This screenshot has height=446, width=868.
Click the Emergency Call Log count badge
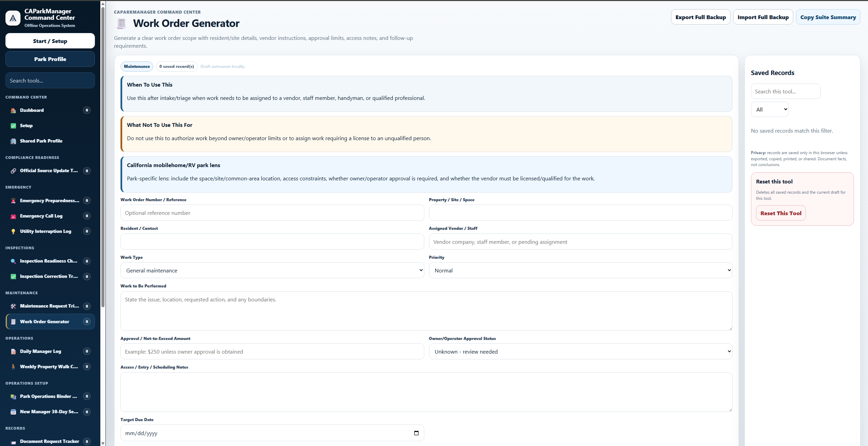87,216
